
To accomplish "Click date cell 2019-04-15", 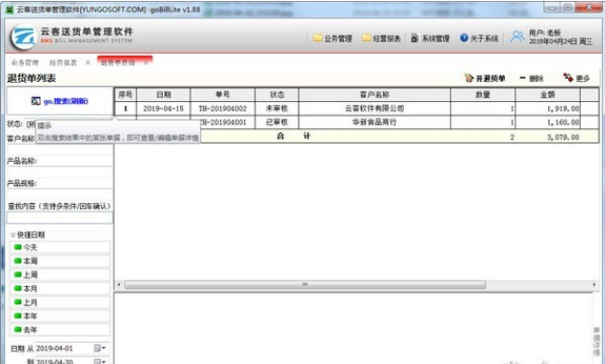I will (164, 109).
